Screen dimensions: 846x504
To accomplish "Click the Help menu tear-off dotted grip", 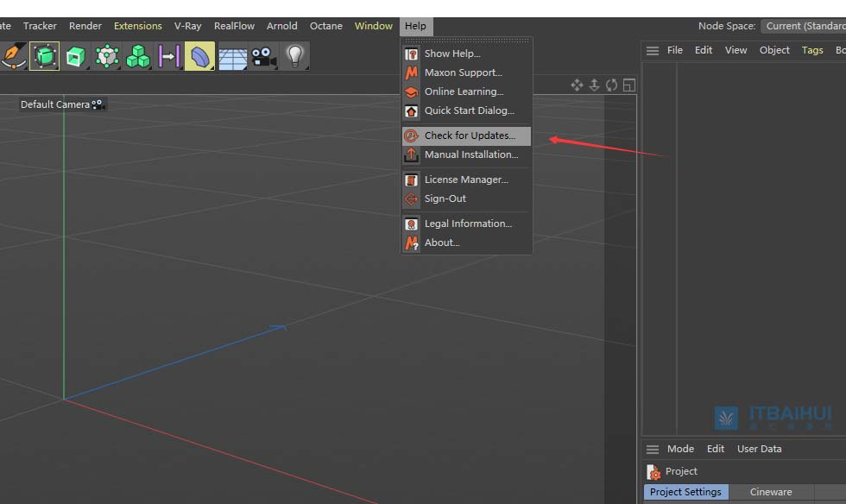I will [x=467, y=41].
